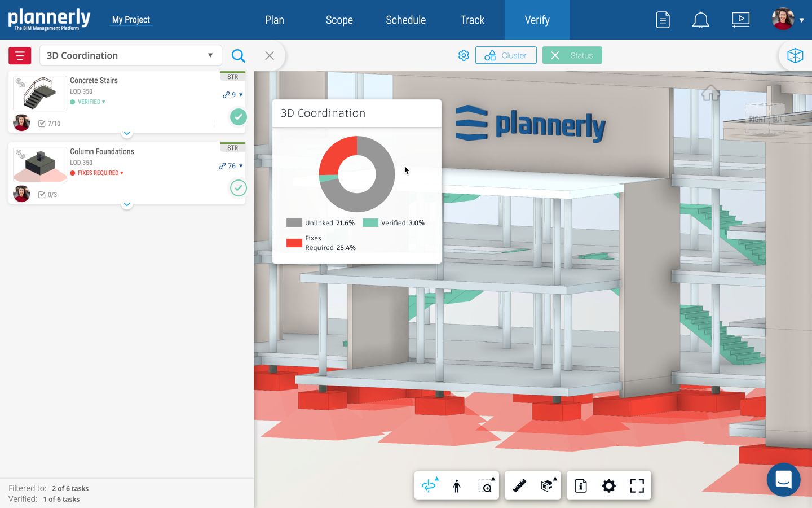Expand links dropdown arrow beside 76
Image resolution: width=812 pixels, height=508 pixels.
click(x=241, y=166)
